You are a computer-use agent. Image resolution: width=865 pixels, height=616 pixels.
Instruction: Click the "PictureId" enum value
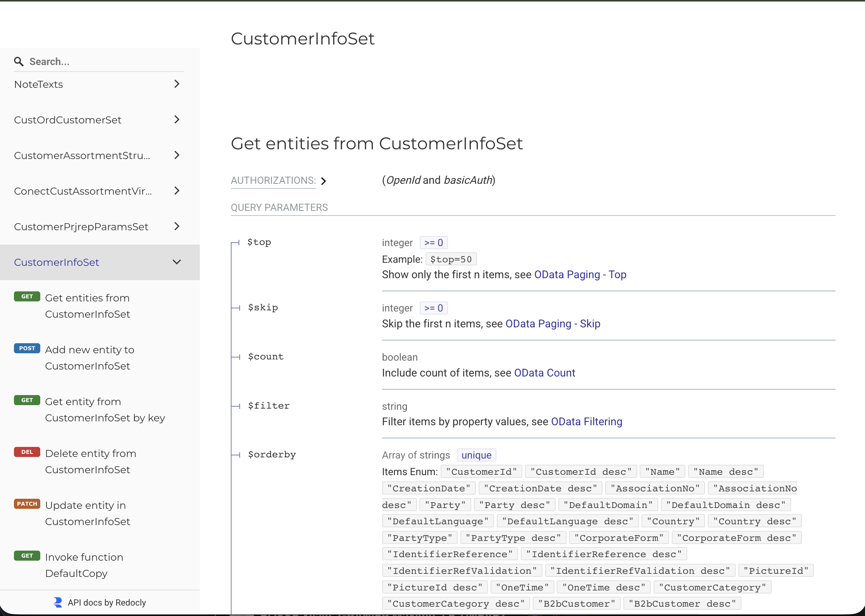tap(776, 571)
